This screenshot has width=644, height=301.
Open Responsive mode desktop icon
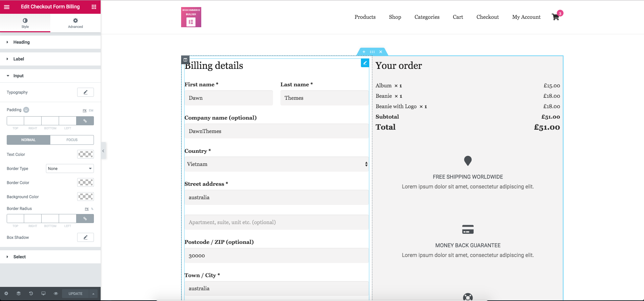tap(43, 293)
